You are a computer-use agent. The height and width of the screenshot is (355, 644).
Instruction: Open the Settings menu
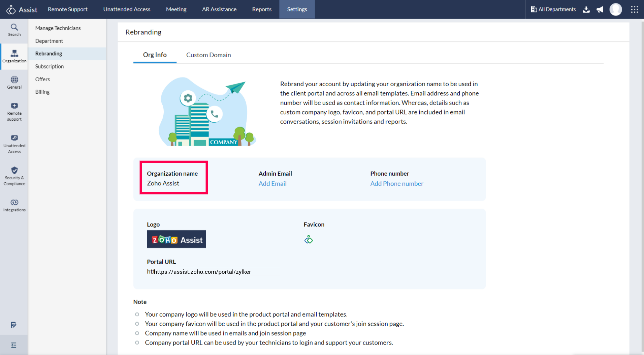(297, 9)
